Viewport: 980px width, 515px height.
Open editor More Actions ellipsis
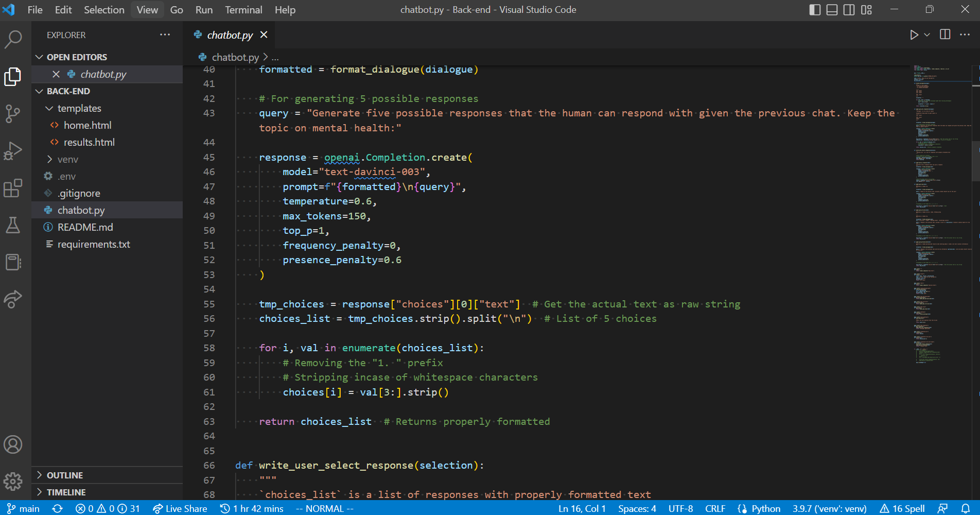pos(965,35)
